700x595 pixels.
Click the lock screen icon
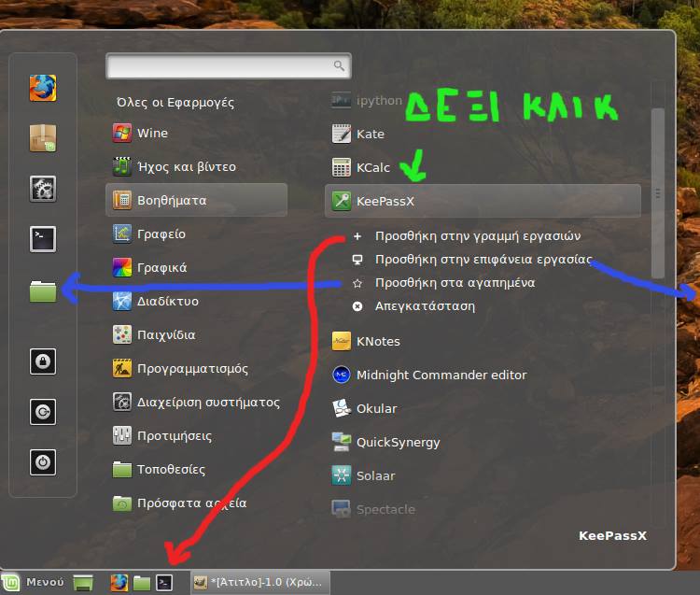click(x=43, y=361)
